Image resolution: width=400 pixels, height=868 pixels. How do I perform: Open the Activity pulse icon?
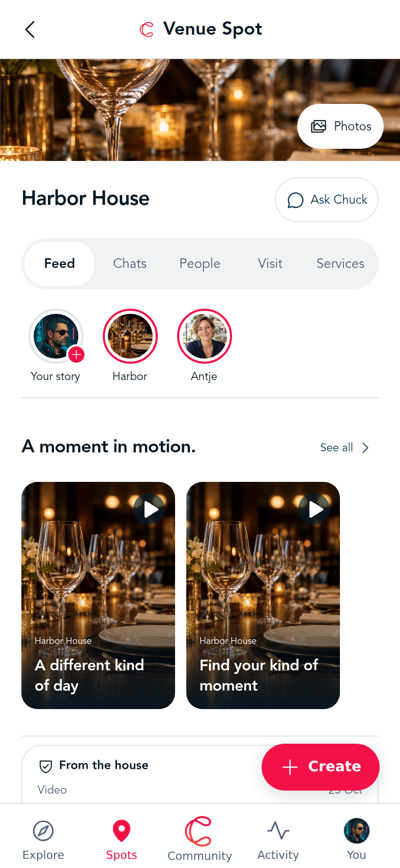278,830
